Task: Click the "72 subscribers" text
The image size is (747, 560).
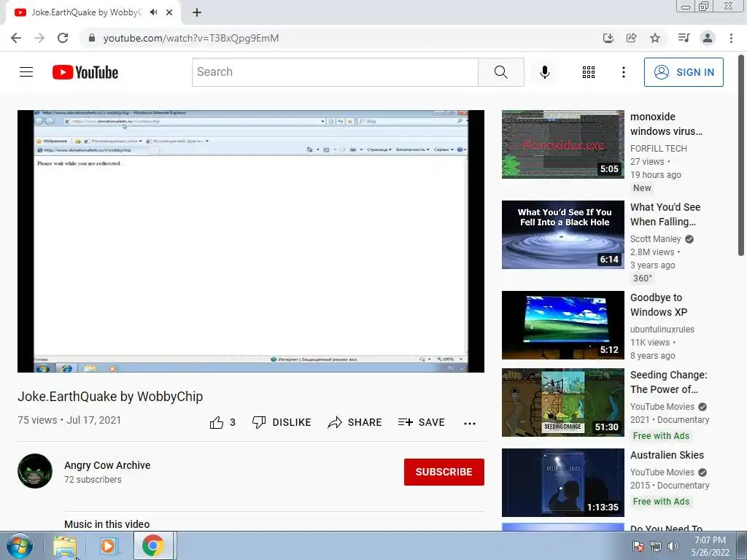Action: click(x=93, y=480)
